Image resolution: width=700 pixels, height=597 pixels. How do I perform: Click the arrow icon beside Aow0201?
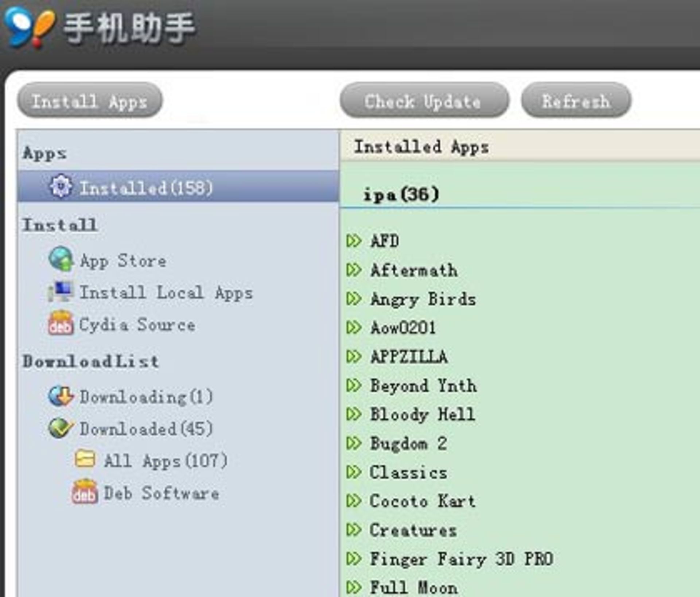pyautogui.click(x=354, y=327)
